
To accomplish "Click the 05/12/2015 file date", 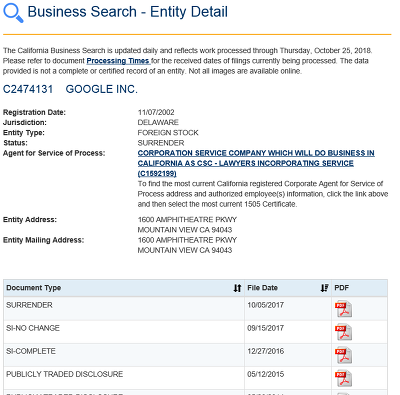I will (x=265, y=374).
